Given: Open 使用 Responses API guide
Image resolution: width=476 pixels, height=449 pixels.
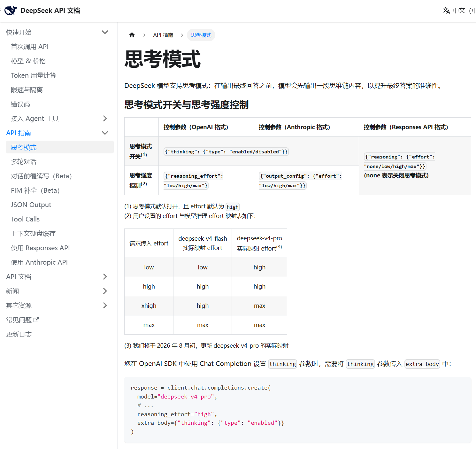Looking at the screenshot, I should [40, 248].
